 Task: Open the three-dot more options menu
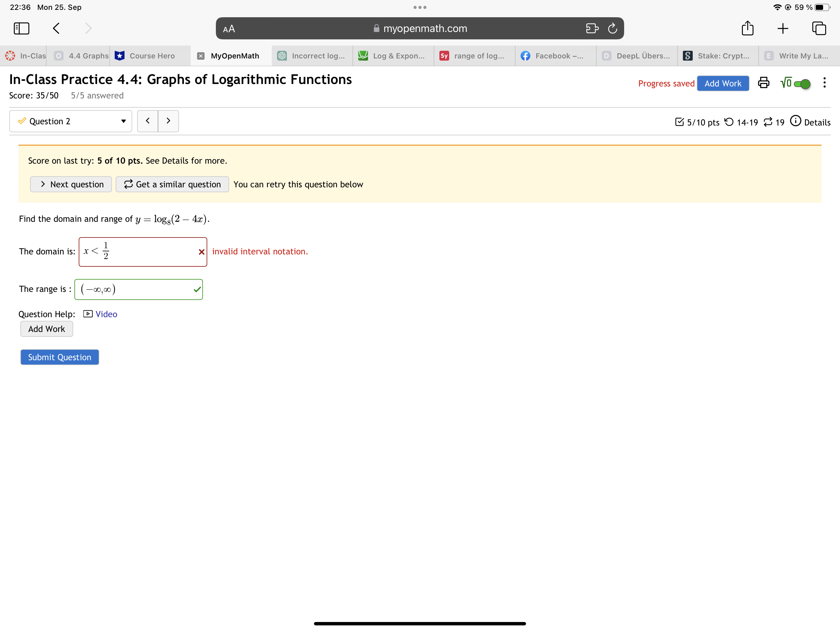coord(824,83)
